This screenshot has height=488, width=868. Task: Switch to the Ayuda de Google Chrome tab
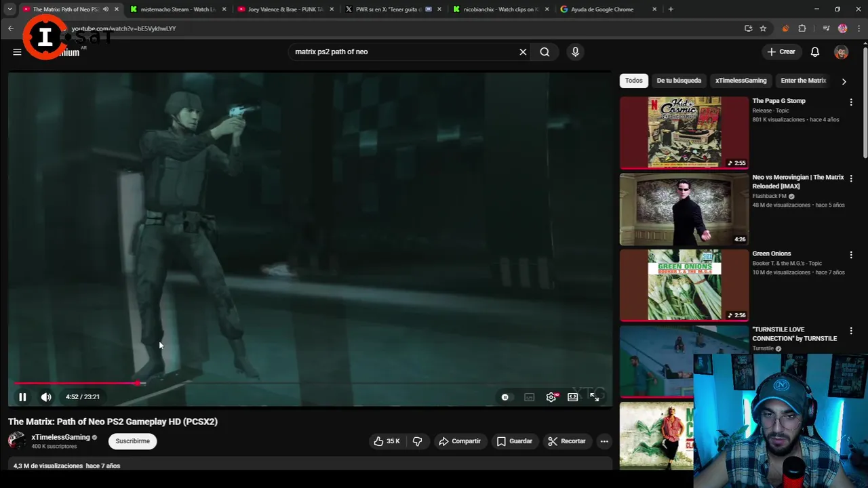coord(608,9)
